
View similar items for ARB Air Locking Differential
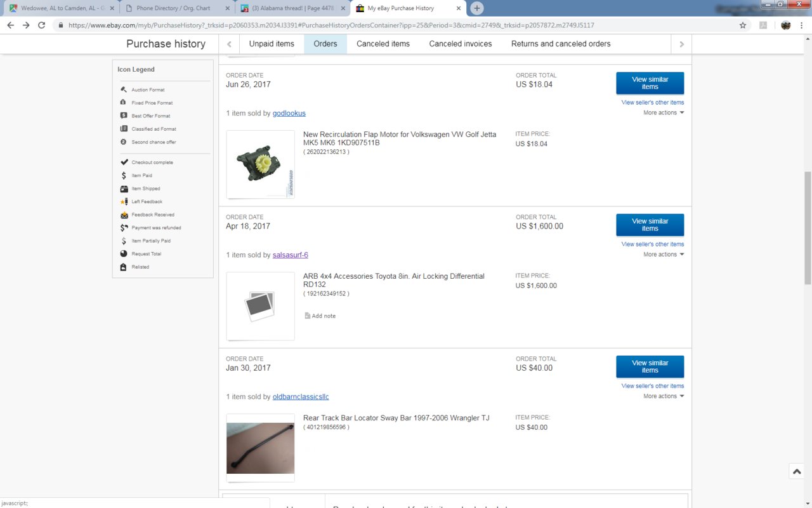coord(650,225)
